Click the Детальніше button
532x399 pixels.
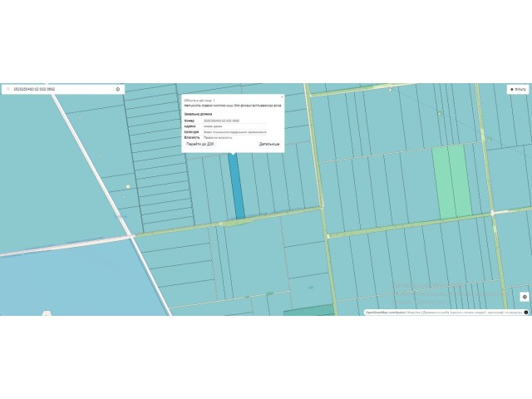(269, 144)
